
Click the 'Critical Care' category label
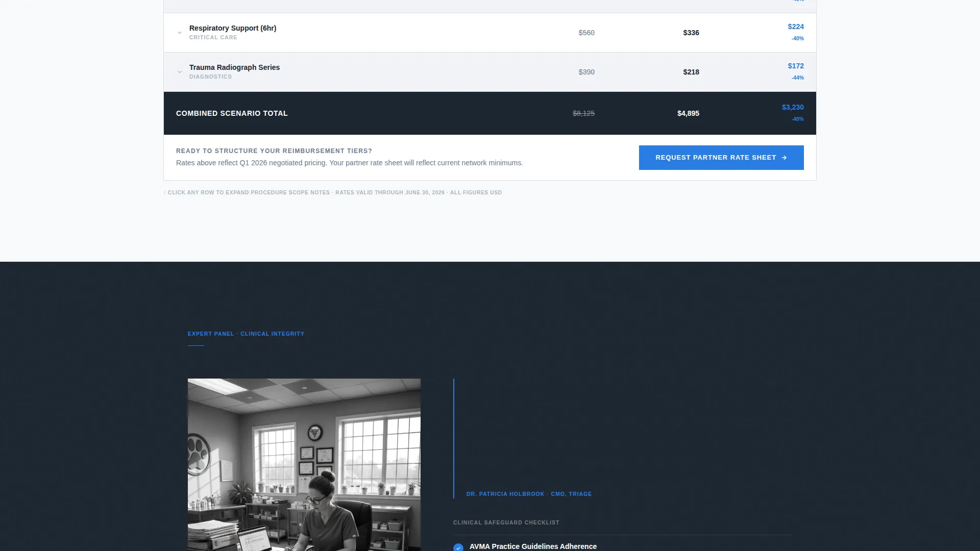pyautogui.click(x=213, y=37)
